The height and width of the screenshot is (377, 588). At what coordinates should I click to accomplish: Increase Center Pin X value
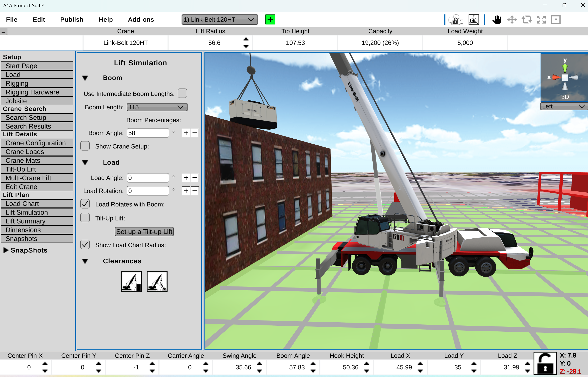pyautogui.click(x=45, y=364)
